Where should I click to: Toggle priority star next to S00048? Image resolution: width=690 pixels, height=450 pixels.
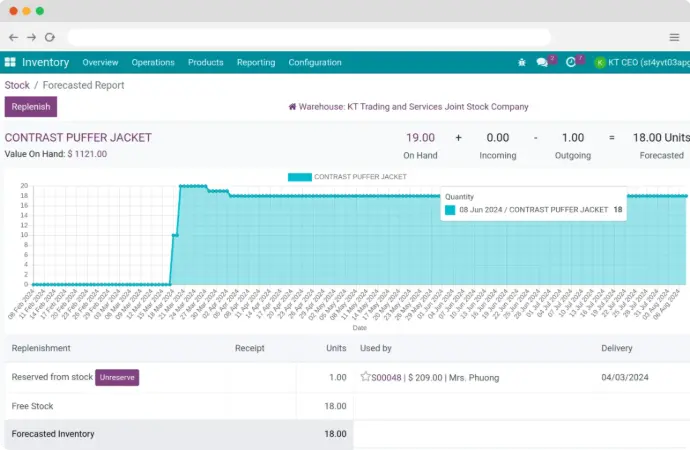click(x=365, y=377)
